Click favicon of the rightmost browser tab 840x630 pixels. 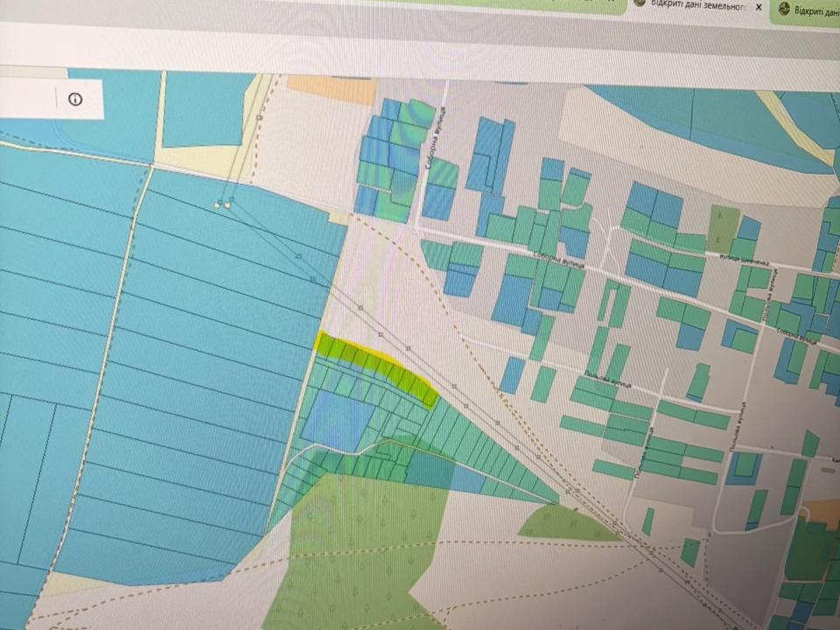[x=785, y=10]
